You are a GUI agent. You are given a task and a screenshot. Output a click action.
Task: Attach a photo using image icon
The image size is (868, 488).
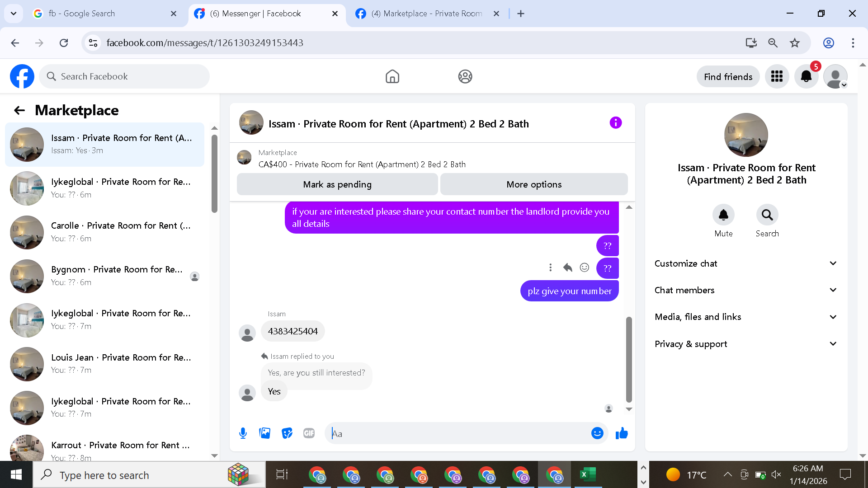(x=265, y=433)
